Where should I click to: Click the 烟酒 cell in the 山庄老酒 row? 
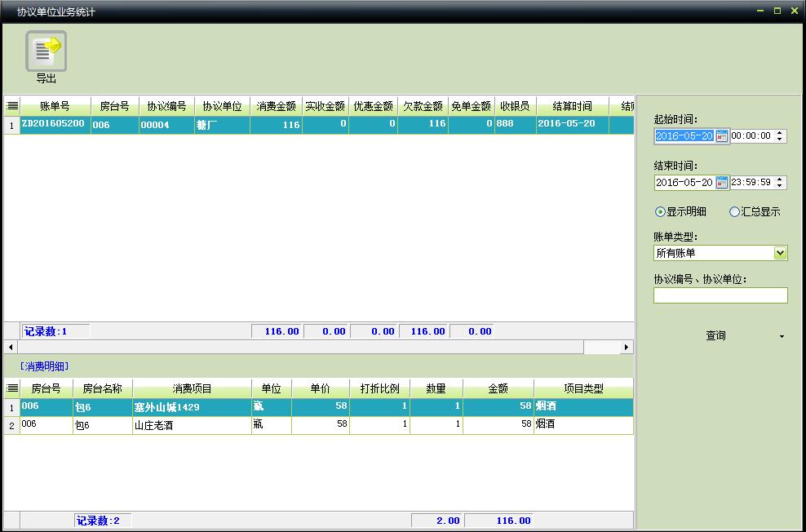tap(583, 425)
